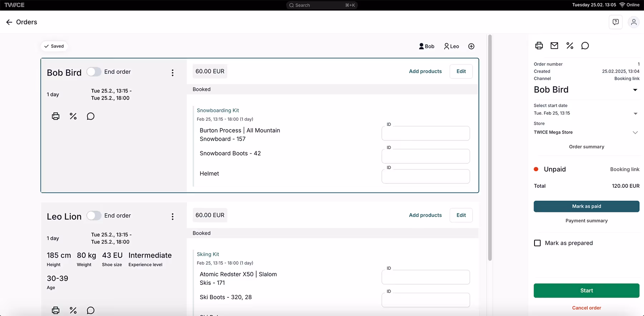Click Add products for Leo Lion
Viewport: 644px width, 316px height.
point(425,215)
